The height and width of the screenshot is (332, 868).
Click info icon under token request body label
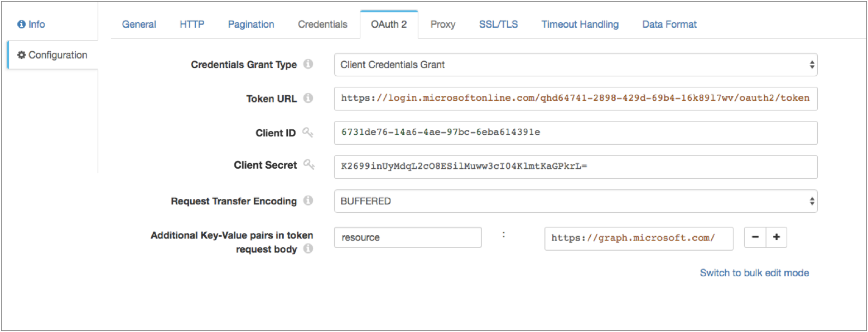coord(307,250)
